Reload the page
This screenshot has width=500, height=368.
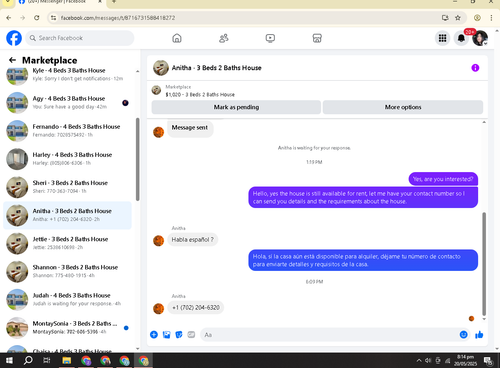(37, 18)
